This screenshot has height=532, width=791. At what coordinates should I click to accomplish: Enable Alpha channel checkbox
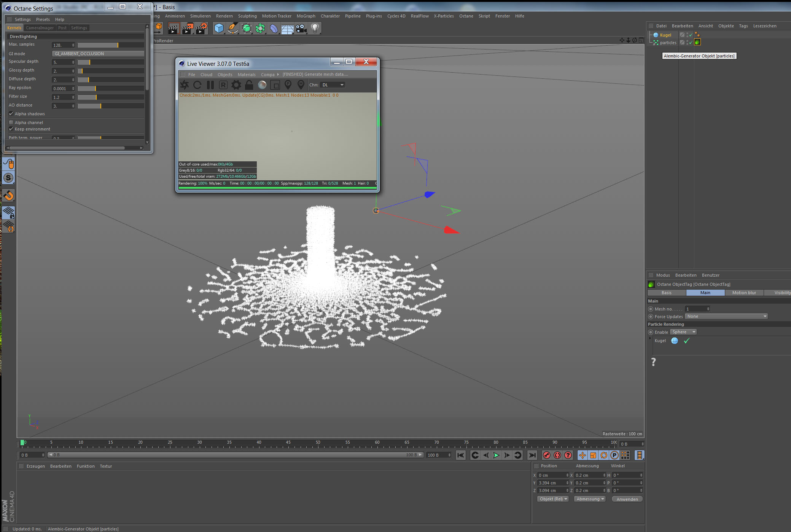click(11, 123)
